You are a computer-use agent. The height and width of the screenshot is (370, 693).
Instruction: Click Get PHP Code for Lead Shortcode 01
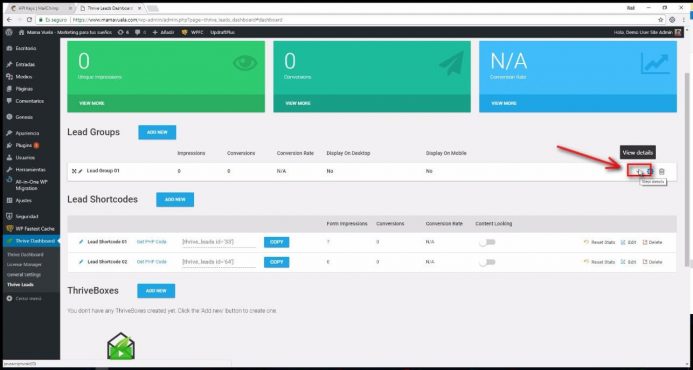pos(152,242)
